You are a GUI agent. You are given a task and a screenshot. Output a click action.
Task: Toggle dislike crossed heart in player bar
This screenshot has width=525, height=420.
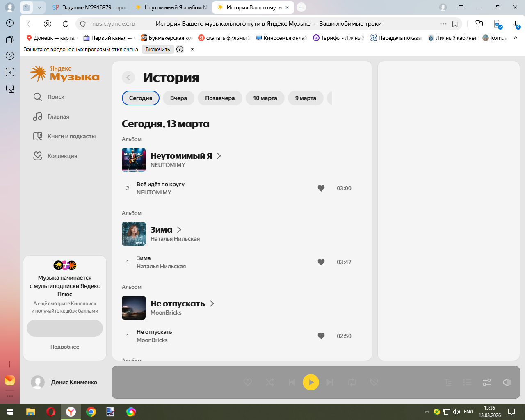click(x=374, y=382)
